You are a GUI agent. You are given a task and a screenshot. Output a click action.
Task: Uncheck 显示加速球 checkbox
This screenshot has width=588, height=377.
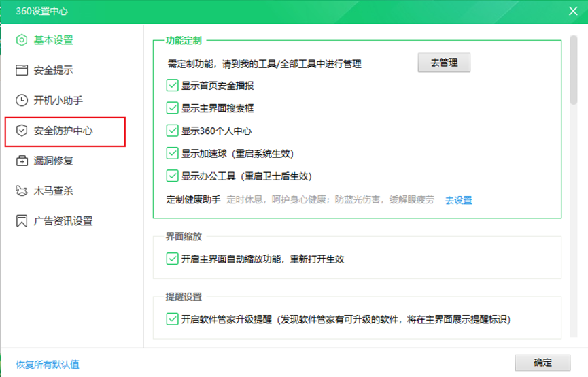pos(172,153)
